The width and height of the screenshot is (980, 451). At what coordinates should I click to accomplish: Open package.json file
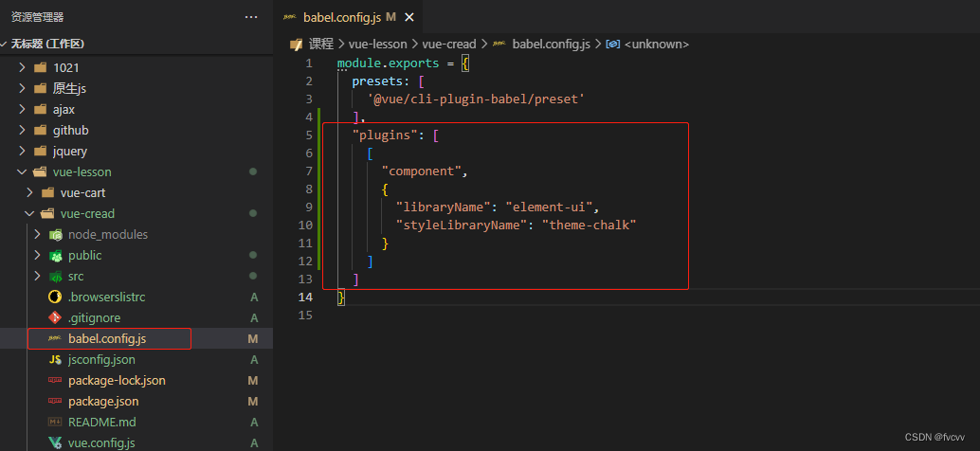[x=103, y=401]
